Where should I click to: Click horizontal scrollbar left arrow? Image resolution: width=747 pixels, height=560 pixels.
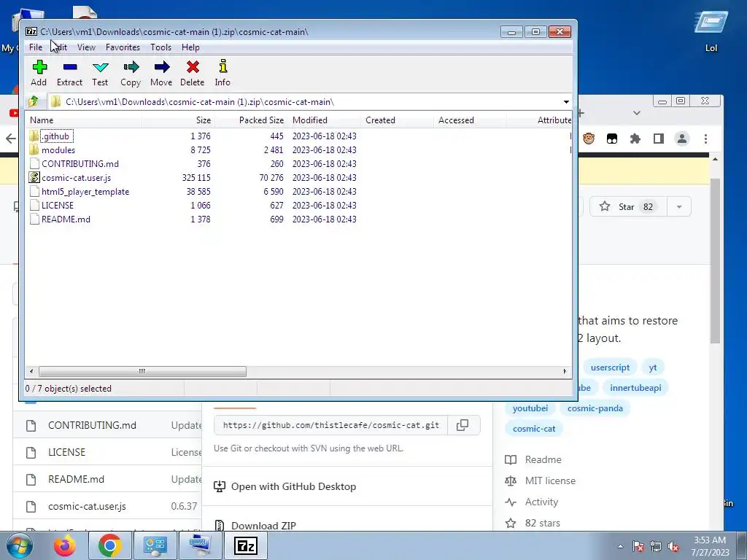click(x=31, y=371)
